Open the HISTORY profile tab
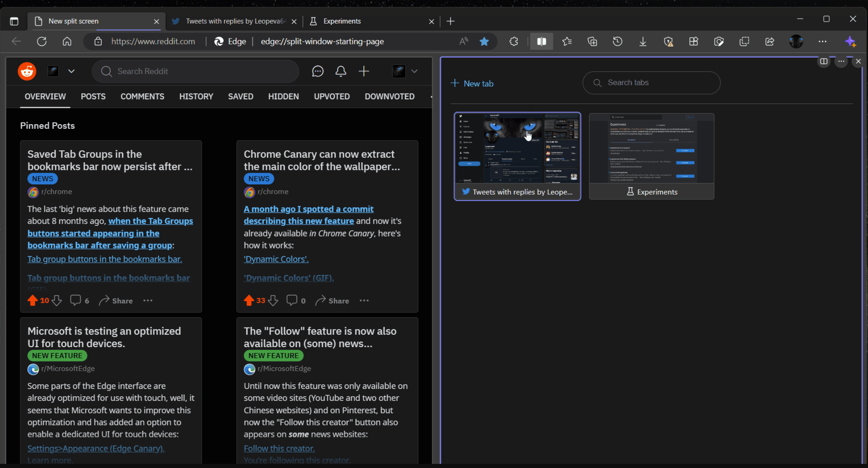 [196, 96]
